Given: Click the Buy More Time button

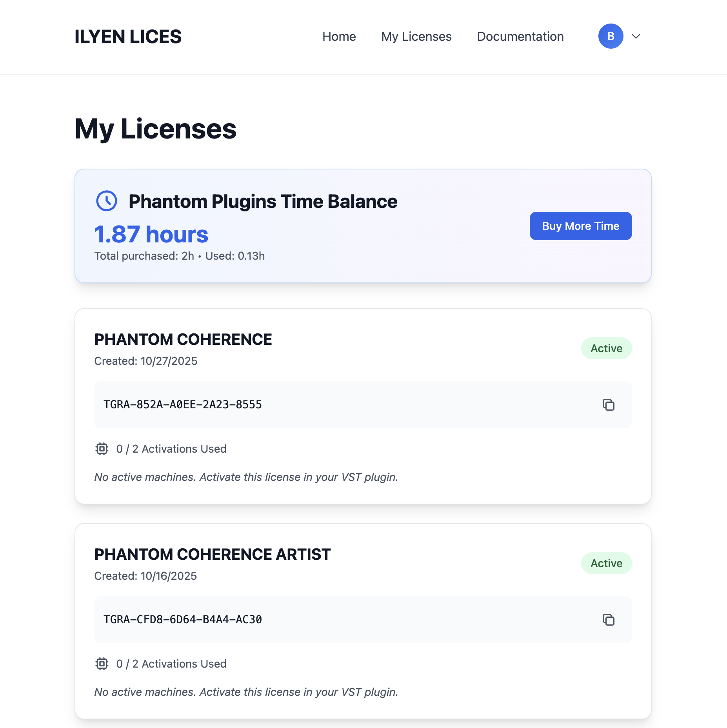Looking at the screenshot, I should (580, 226).
